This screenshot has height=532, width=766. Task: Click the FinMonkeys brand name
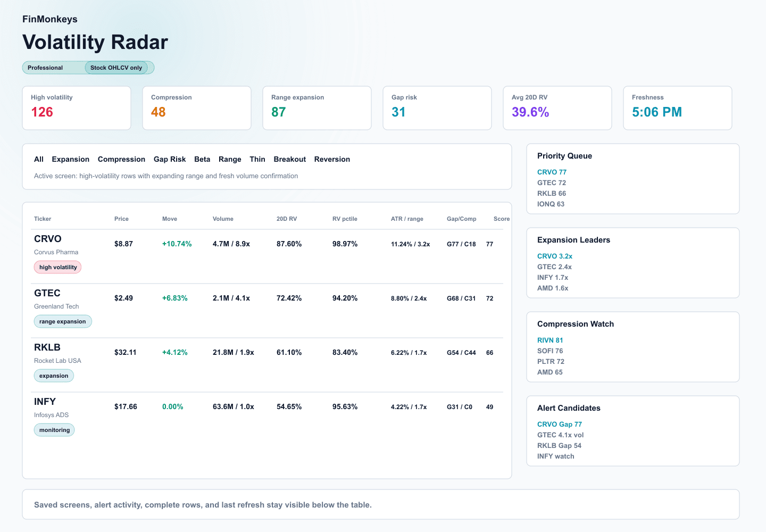coord(50,19)
